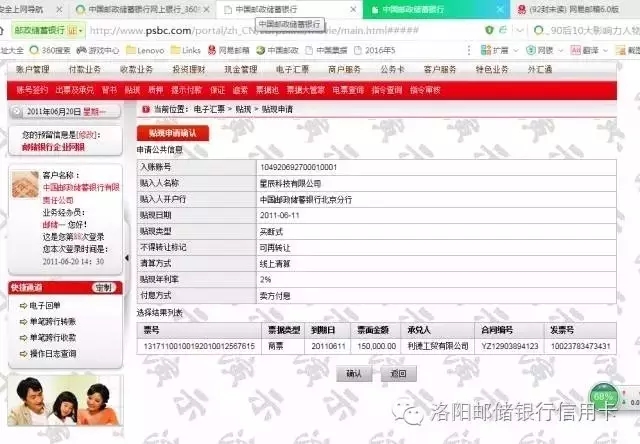Click the shield security icon in address bar
The height and width of the screenshot is (444, 640).
[x=489, y=30]
